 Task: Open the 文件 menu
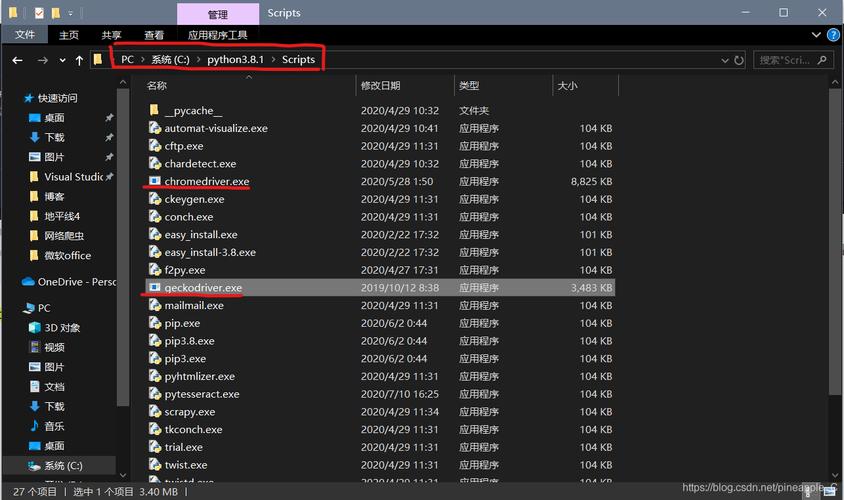pos(25,35)
